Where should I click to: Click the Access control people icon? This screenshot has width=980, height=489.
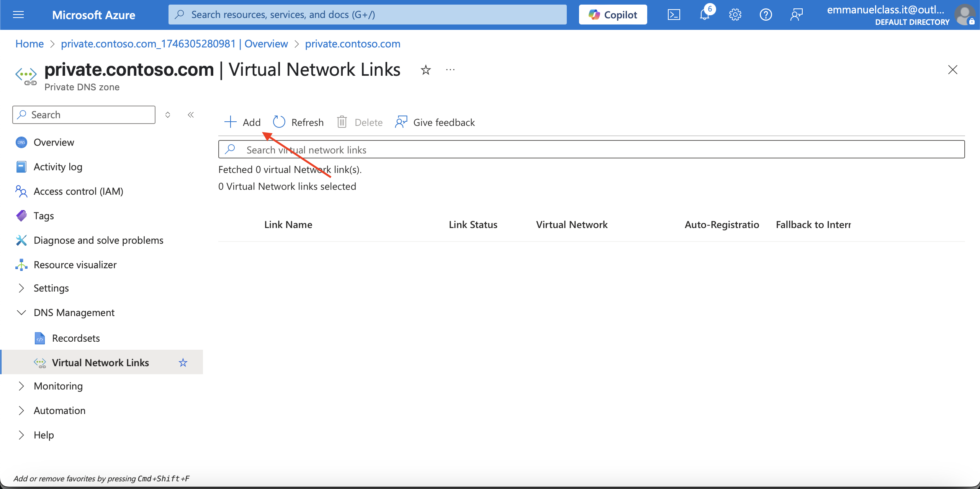[21, 191]
